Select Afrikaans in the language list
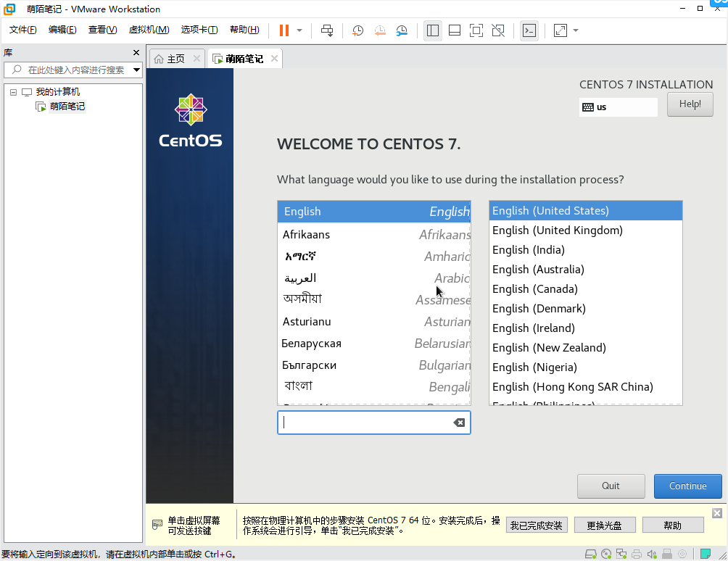Viewport: 728px width, 561px height. (x=374, y=234)
